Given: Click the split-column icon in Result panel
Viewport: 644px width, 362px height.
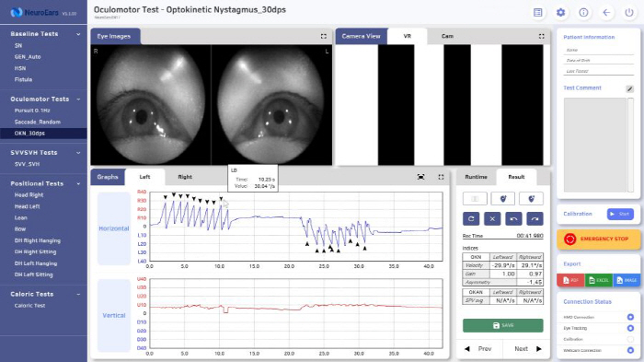Looking at the screenshot, I should (475, 199).
